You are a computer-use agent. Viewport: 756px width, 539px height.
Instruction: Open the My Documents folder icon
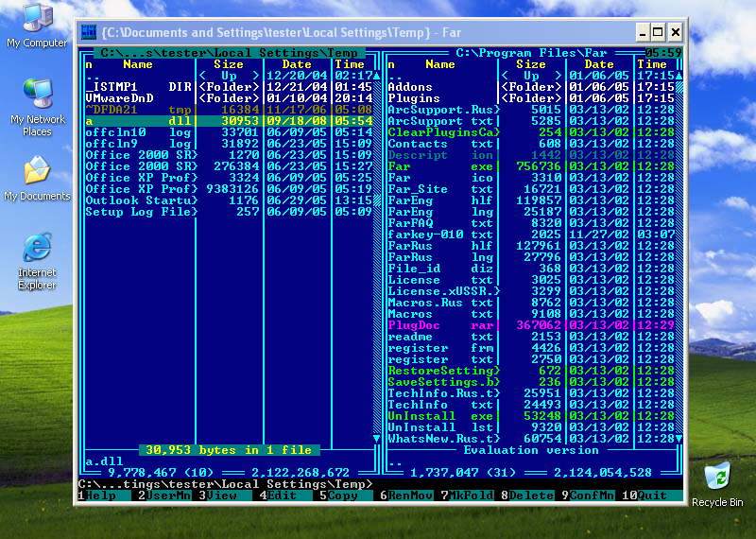[37, 178]
